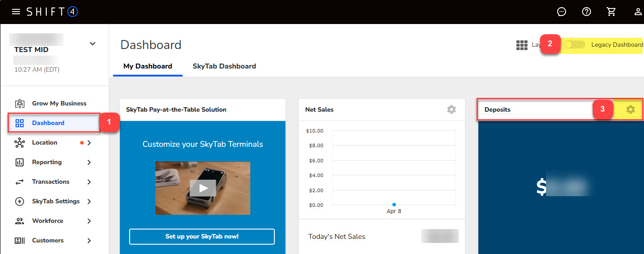Switch to the My Dashboard tab
This screenshot has width=644, height=254.
148,66
